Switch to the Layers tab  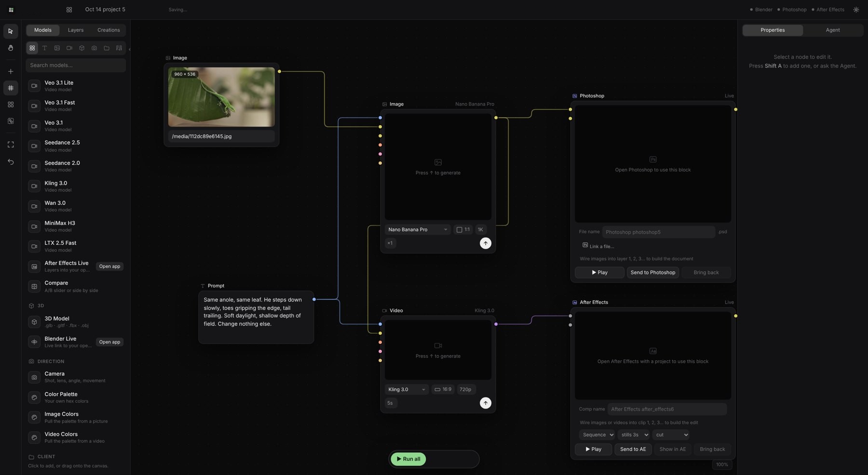click(76, 30)
